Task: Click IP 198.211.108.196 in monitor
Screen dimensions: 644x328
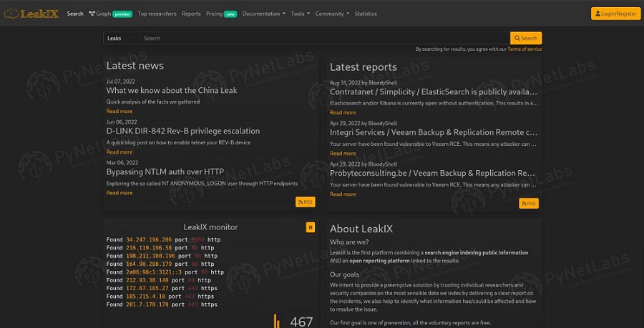Action: click(150, 256)
